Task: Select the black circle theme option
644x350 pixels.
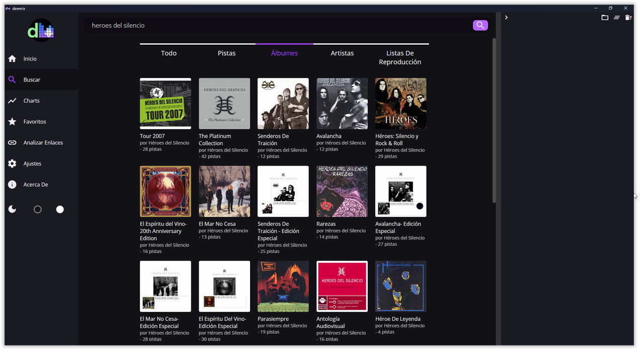Action: click(x=38, y=209)
